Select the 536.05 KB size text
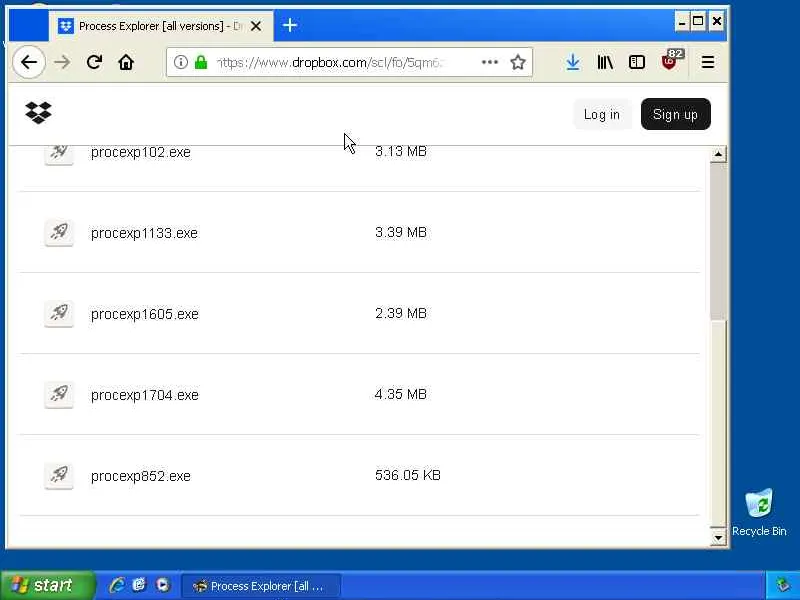The height and width of the screenshot is (600, 800). (408, 475)
